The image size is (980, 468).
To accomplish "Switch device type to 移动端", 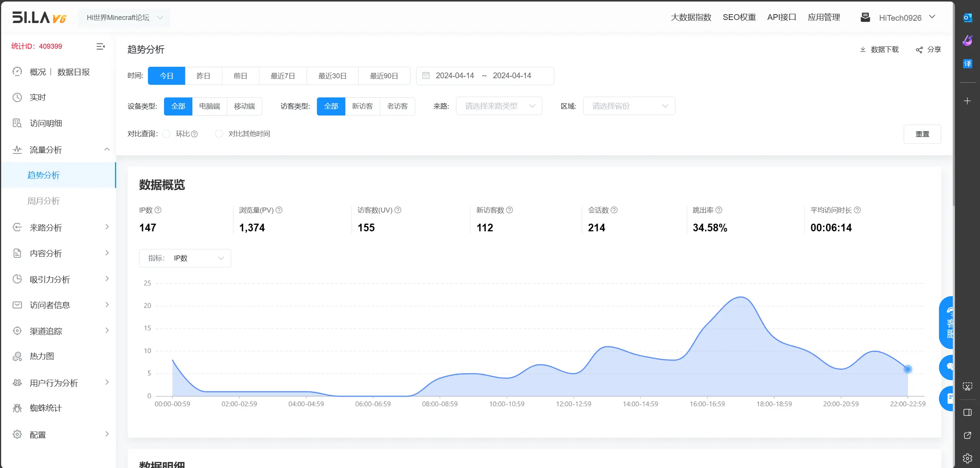I will [x=244, y=106].
